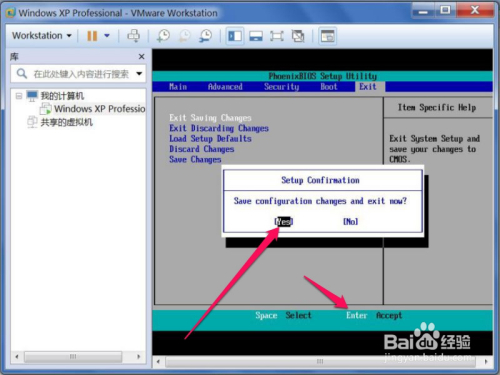Toggle the thumbnail bar view icon

256,36
